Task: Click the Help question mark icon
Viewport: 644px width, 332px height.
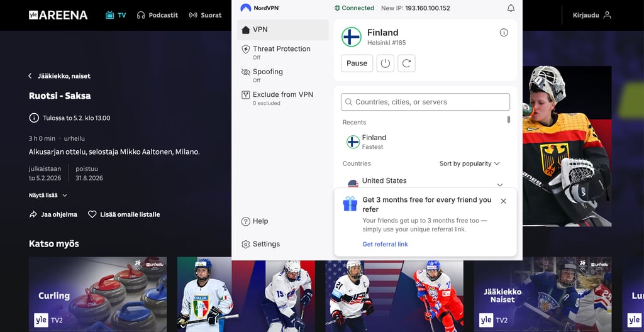Action: pos(246,221)
